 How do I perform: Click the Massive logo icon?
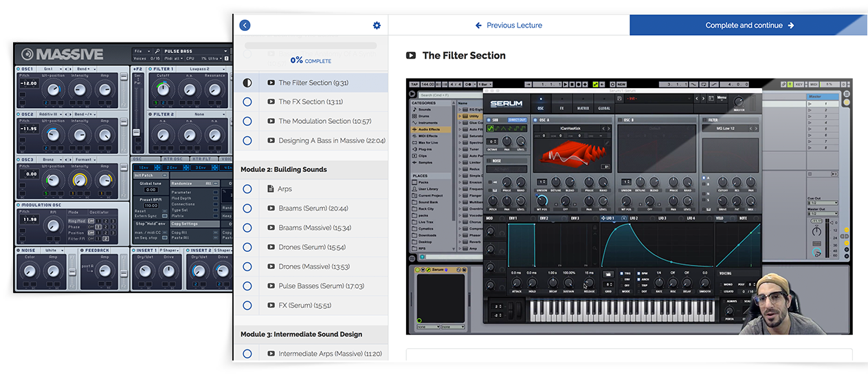[x=27, y=54]
